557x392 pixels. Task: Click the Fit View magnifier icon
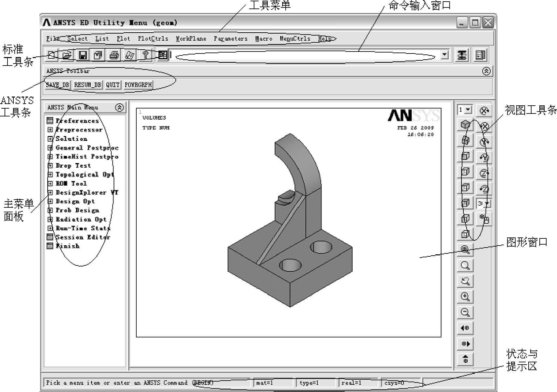[x=465, y=250]
